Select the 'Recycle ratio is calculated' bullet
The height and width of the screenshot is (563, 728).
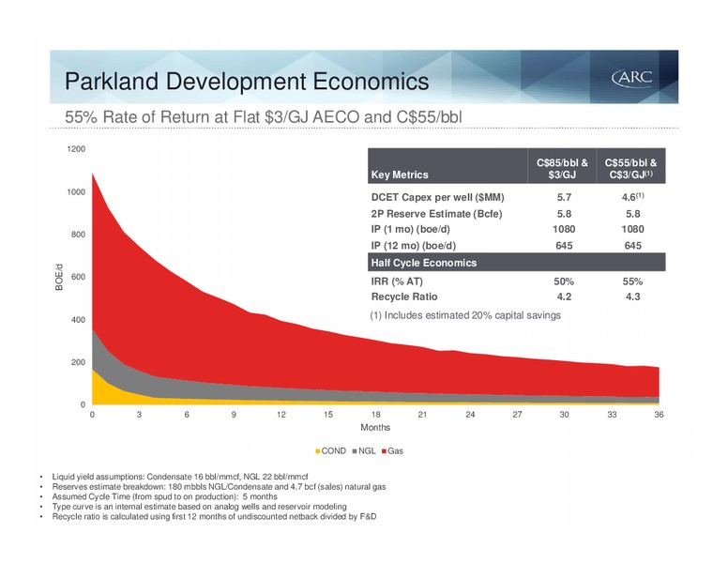(x=214, y=516)
